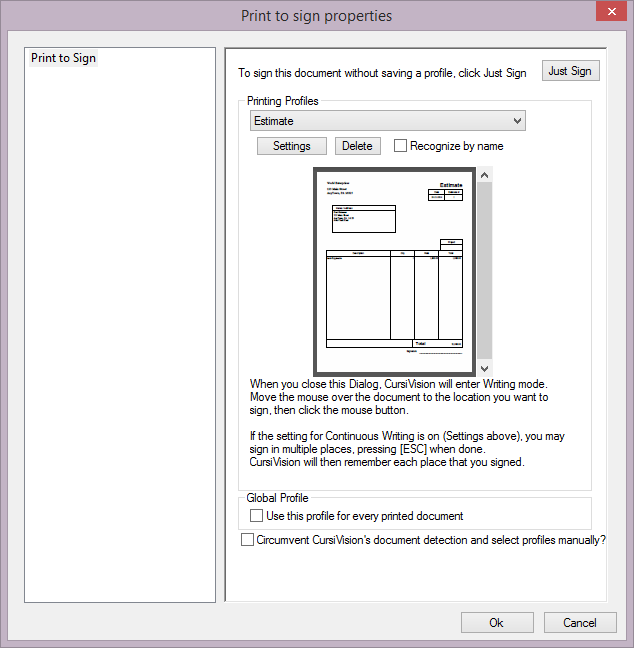The width and height of the screenshot is (634, 648).
Task: Click the Print to sign properties title bar
Action: 316,15
